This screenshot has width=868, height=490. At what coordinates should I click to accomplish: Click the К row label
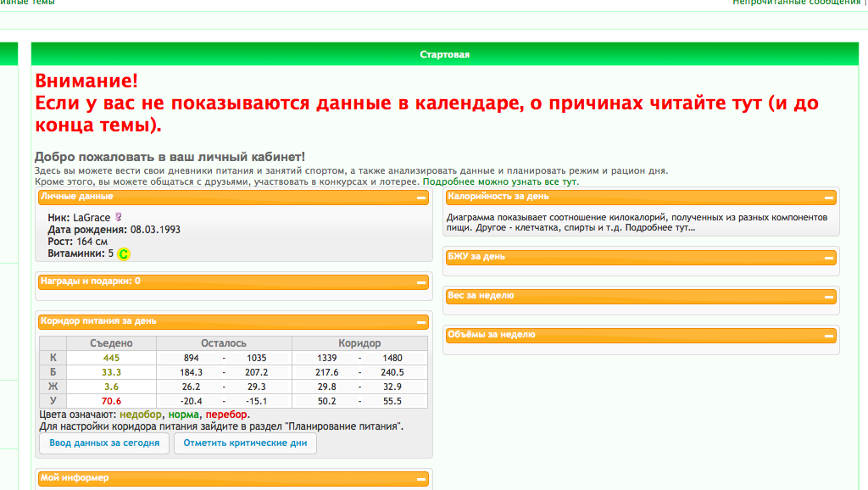pyautogui.click(x=53, y=358)
